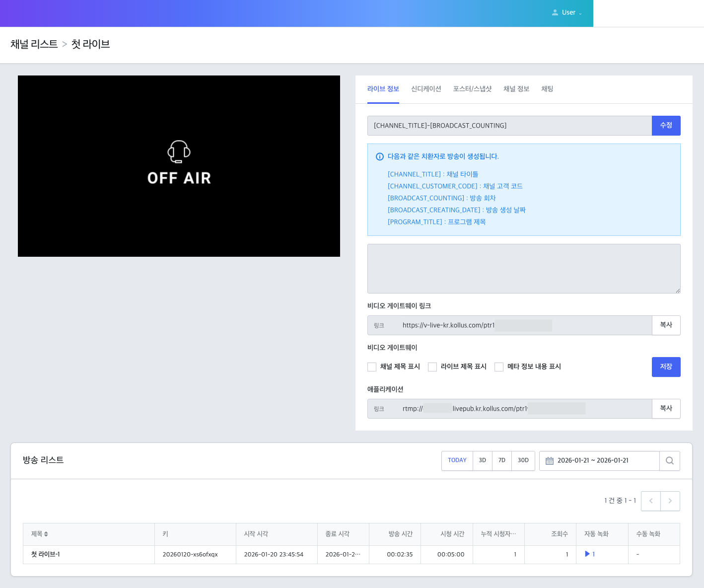The width and height of the screenshot is (704, 588).
Task: Click the search magnifier icon in 방송 리스트
Action: (669, 460)
